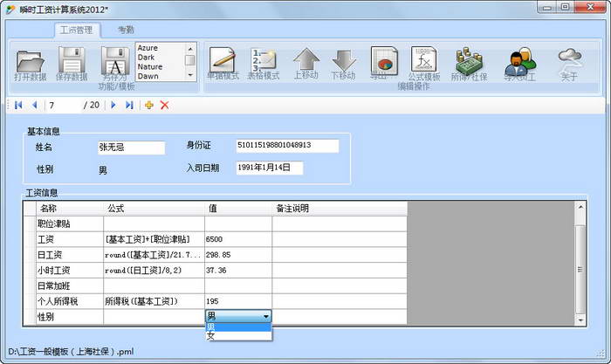The height and width of the screenshot is (364, 611).
Task: Open data with the 打开数据 folder icon
Action: 30,65
